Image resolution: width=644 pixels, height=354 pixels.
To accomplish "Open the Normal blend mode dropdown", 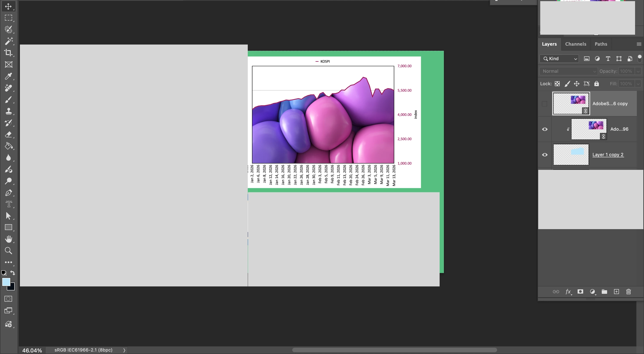I will [568, 71].
